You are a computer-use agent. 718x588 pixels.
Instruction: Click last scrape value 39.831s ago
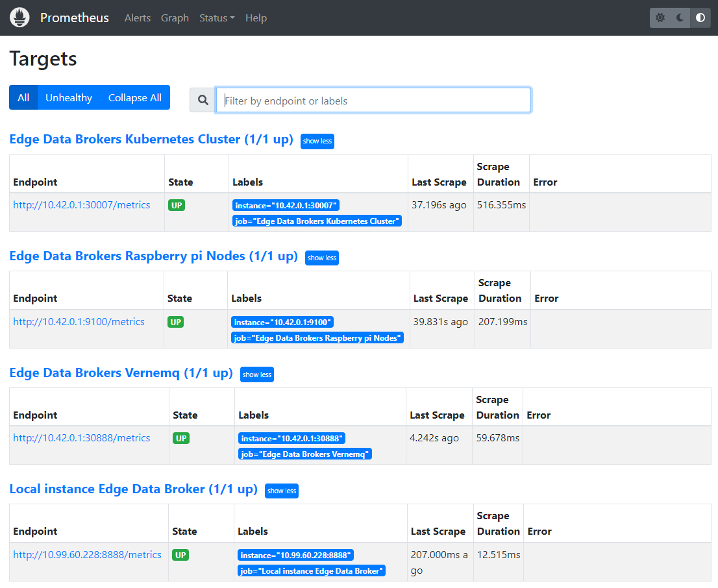point(441,321)
